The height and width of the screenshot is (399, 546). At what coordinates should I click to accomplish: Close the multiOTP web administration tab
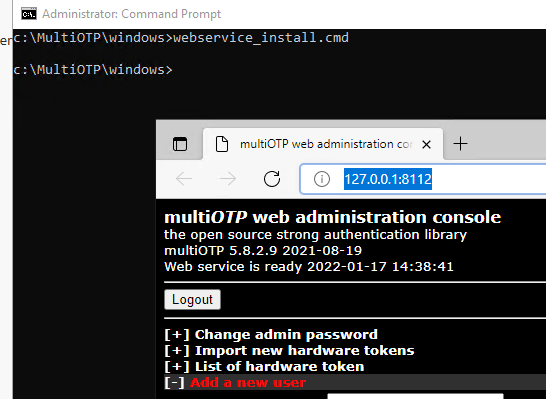(x=426, y=144)
